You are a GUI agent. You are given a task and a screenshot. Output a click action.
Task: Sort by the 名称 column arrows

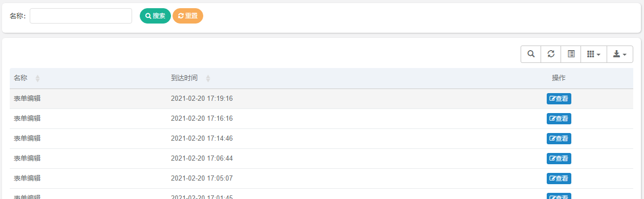click(x=37, y=78)
